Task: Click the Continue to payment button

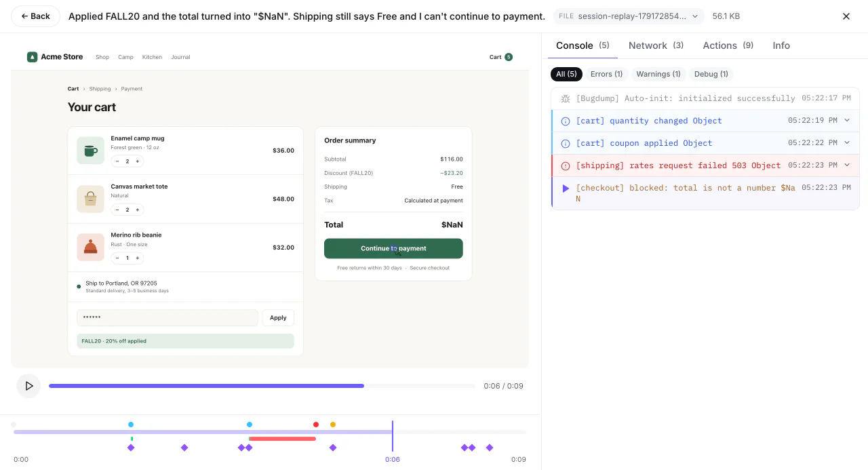Action: click(x=393, y=248)
